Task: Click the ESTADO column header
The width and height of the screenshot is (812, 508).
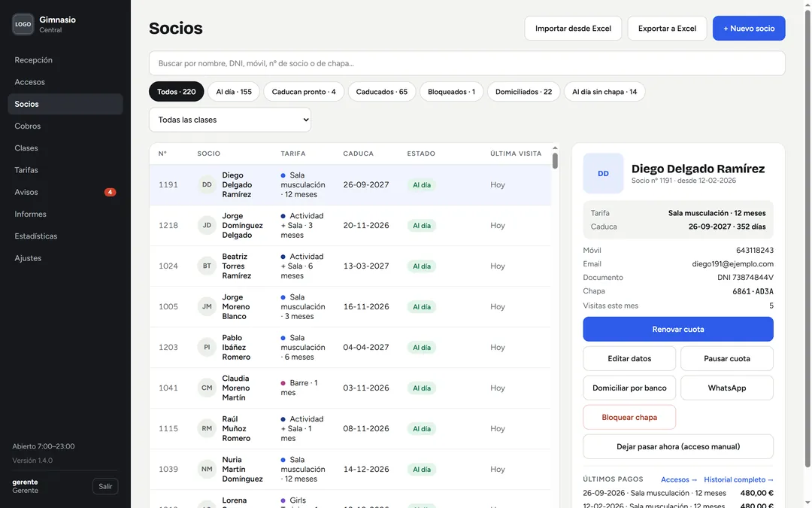Action: pos(421,154)
